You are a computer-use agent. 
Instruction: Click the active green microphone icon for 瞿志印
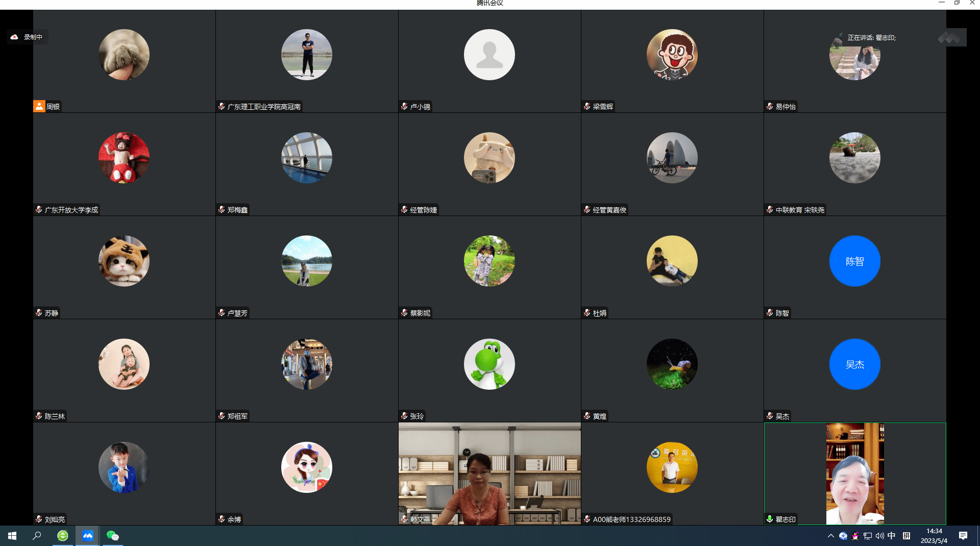[x=770, y=519]
